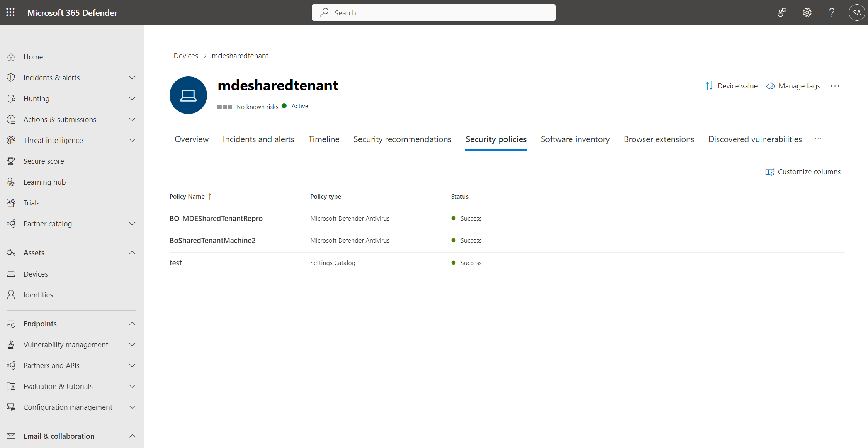Click the Vulnerability management icon
This screenshot has width=868, height=448.
11,343
